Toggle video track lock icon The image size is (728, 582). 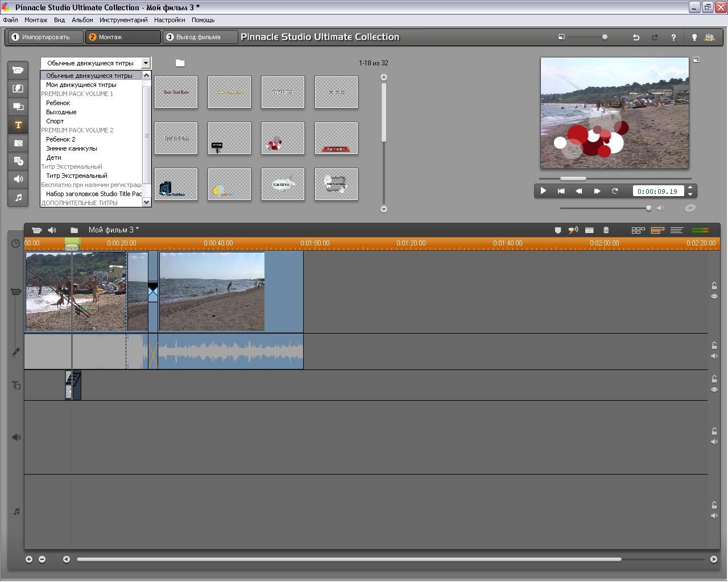pos(714,286)
